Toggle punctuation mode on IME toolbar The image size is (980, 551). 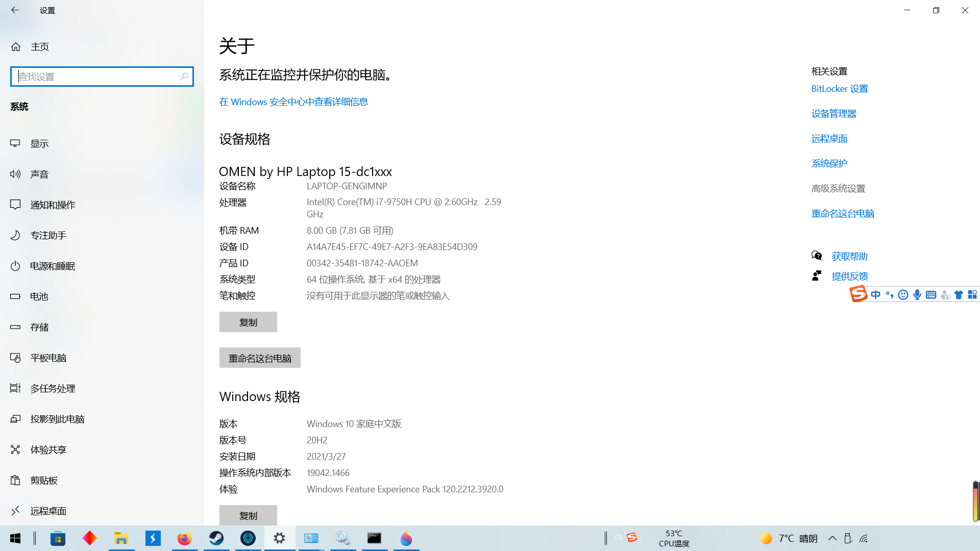pos(890,295)
